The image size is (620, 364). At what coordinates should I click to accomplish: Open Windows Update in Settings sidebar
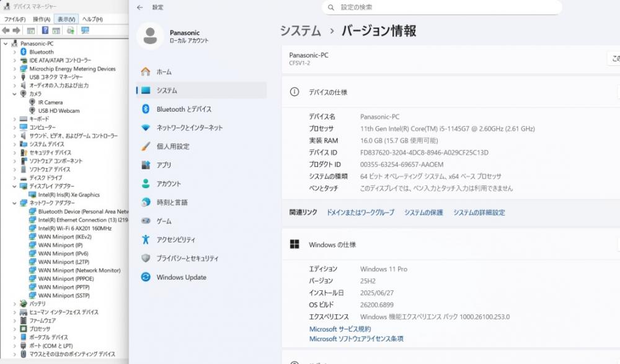201,277
